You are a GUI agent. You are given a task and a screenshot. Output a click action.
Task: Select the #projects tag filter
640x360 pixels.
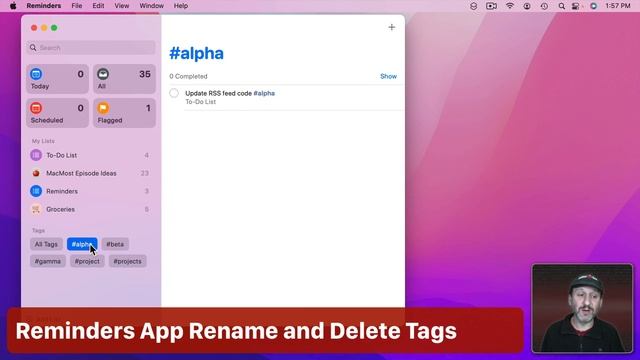pos(127,261)
